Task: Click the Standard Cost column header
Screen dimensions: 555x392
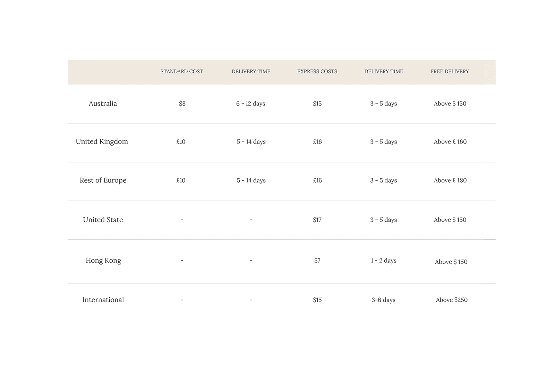Action: (x=181, y=72)
